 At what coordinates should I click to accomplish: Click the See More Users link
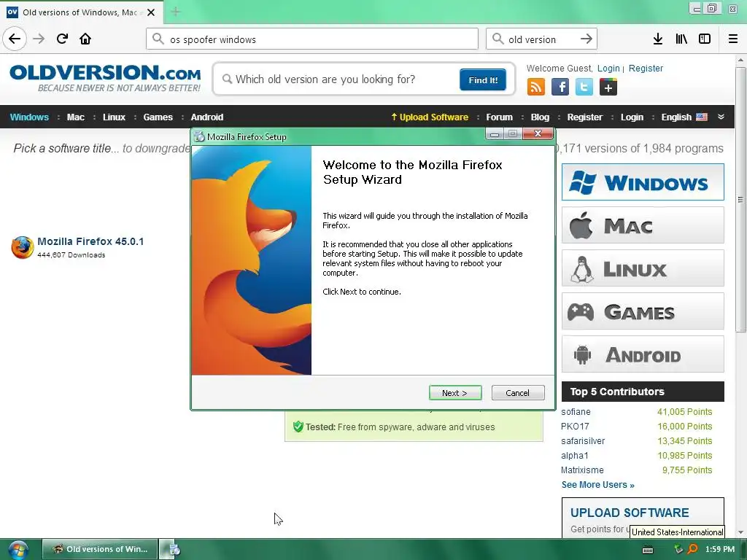coord(598,485)
